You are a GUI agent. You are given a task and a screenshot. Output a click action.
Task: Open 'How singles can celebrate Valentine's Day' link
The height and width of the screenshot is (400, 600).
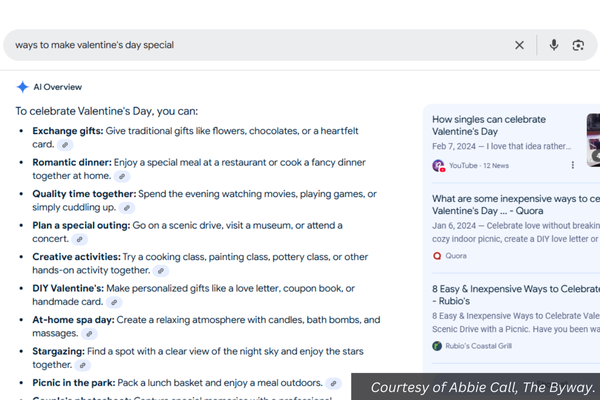pyautogui.click(x=489, y=126)
